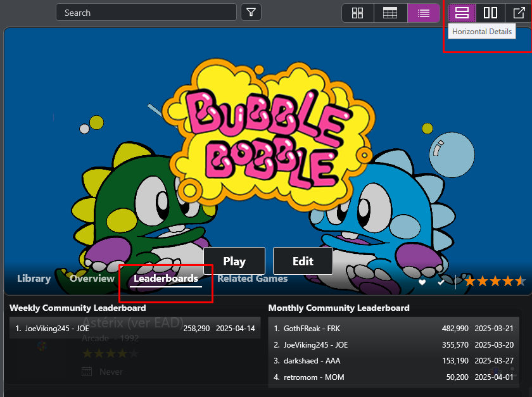Switch to the grid tiles view
532x397 pixels.
(x=358, y=13)
